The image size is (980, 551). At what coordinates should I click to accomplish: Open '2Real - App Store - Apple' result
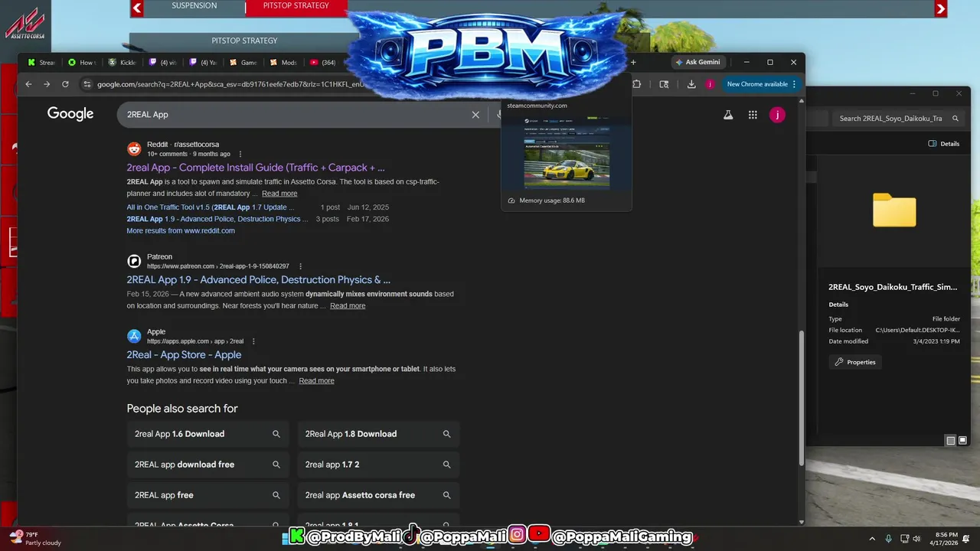(184, 355)
